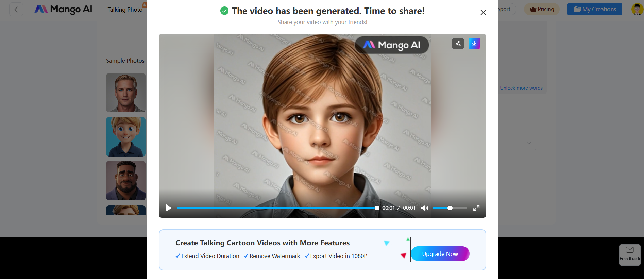
Task: Play the generated video
Action: tap(168, 208)
